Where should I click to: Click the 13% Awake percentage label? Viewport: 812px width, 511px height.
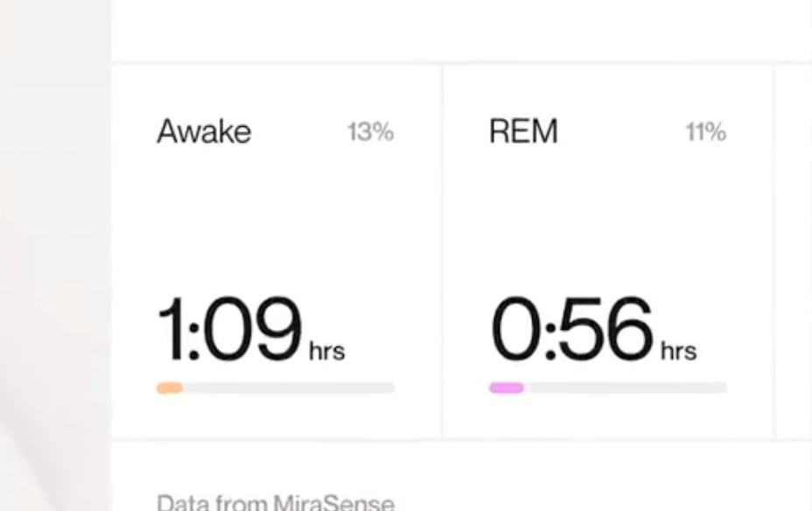[370, 132]
